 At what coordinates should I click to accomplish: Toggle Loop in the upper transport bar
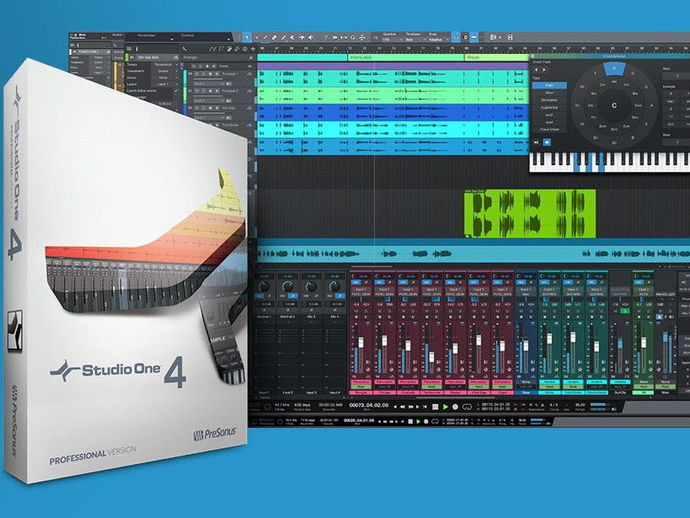[x=467, y=407]
